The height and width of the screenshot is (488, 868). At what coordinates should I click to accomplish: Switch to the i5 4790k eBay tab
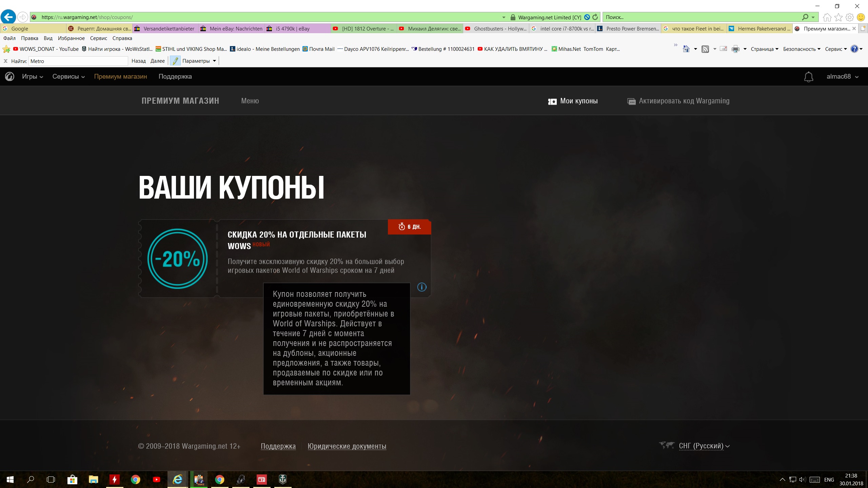(x=297, y=29)
